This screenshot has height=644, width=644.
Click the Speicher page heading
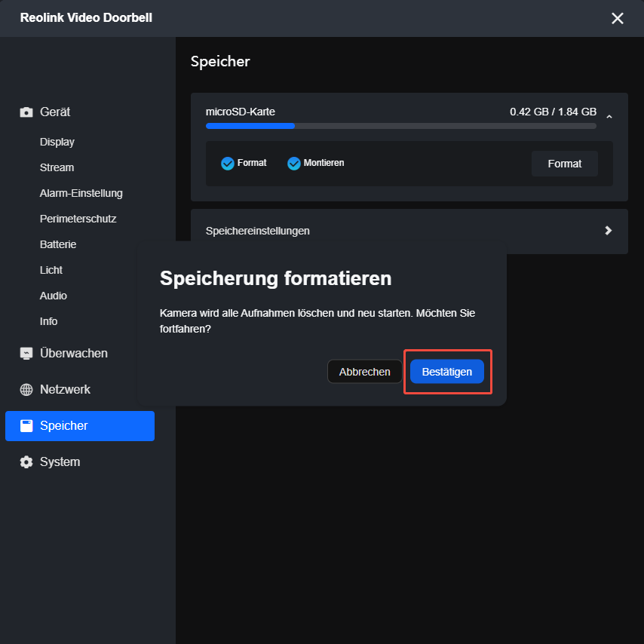[x=220, y=62]
